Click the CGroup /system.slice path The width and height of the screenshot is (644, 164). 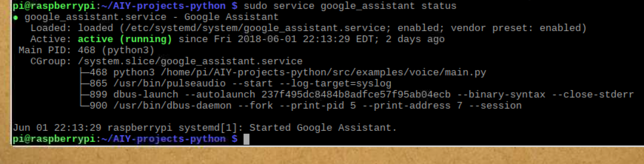click(190, 61)
